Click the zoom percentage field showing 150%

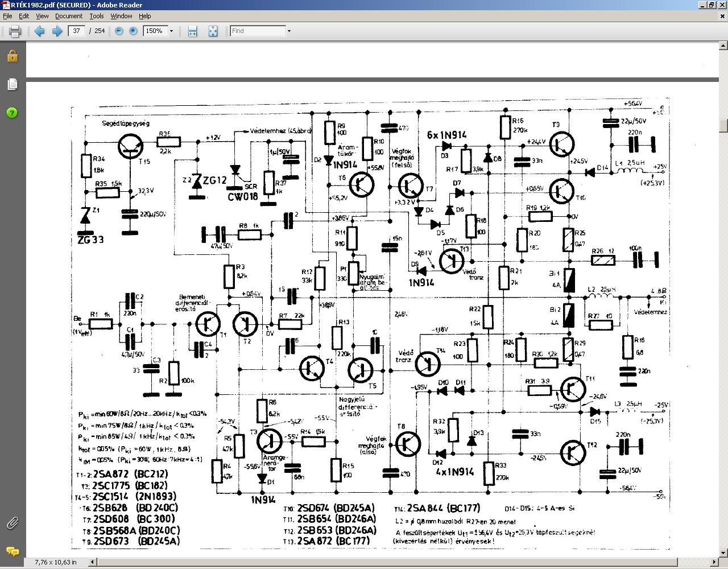(155, 31)
